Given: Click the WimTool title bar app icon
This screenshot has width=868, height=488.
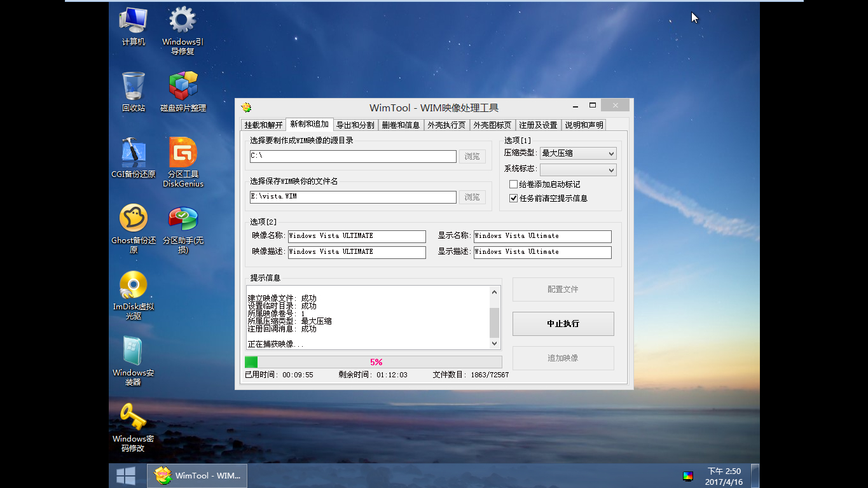Looking at the screenshot, I should coord(246,108).
